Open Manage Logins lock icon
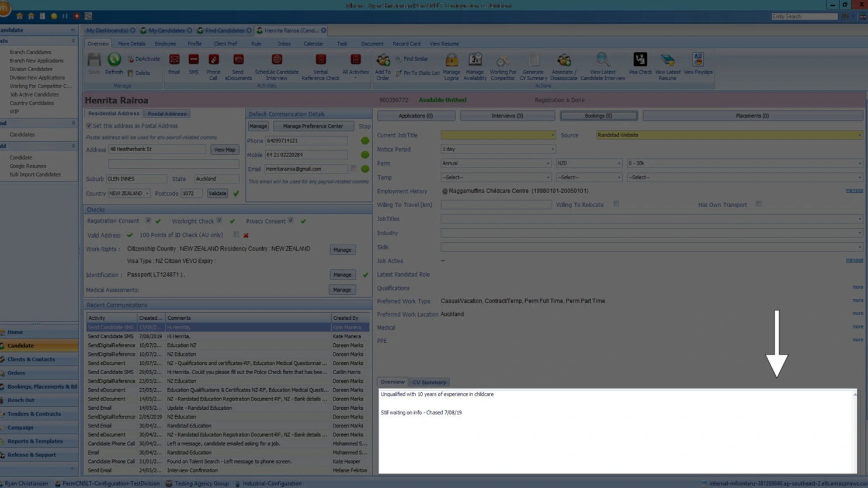Screen dimensions: 868x488 (452, 60)
